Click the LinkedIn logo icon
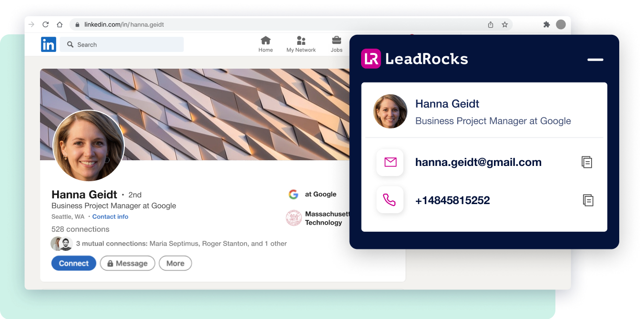This screenshot has width=644, height=319. point(48,44)
